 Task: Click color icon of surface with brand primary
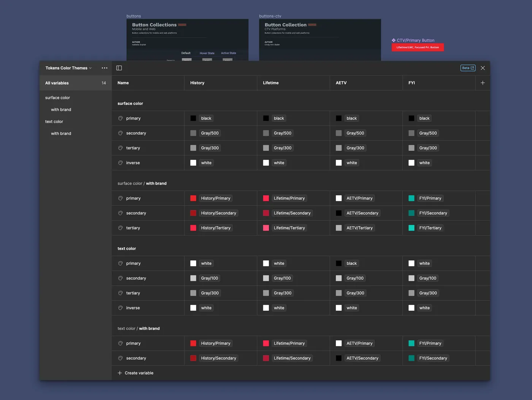point(120,198)
